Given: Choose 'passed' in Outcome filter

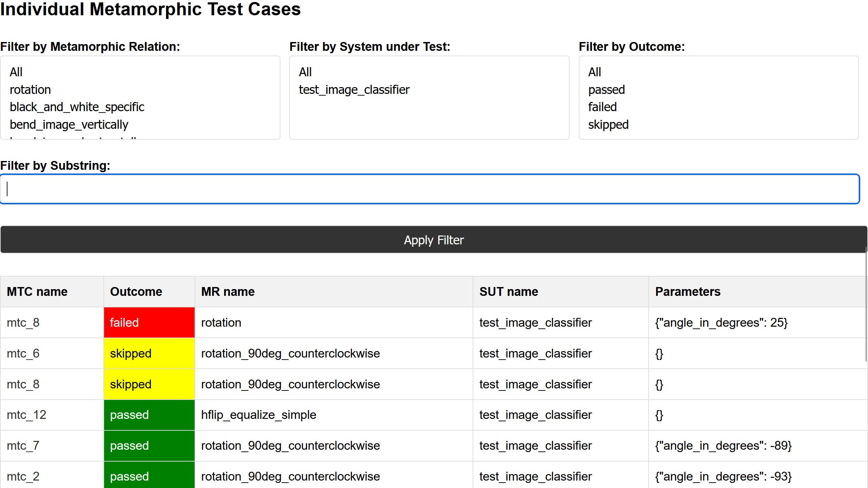Looking at the screenshot, I should [606, 90].
